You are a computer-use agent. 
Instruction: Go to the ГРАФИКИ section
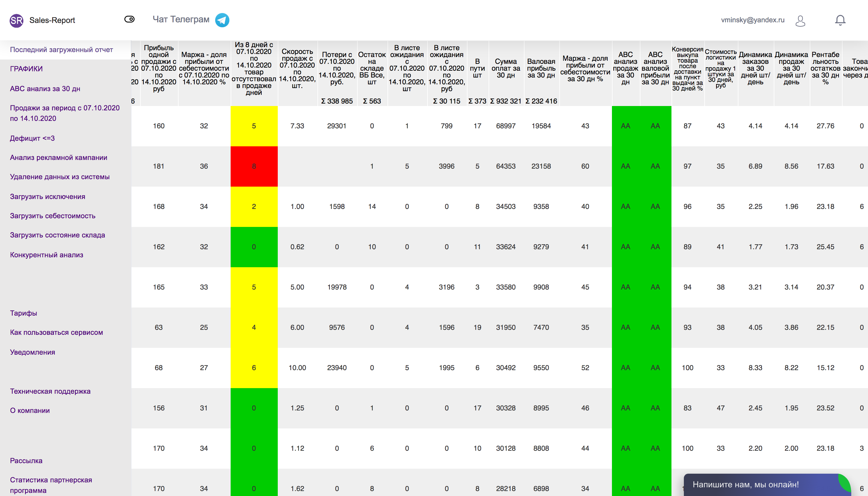[26, 69]
